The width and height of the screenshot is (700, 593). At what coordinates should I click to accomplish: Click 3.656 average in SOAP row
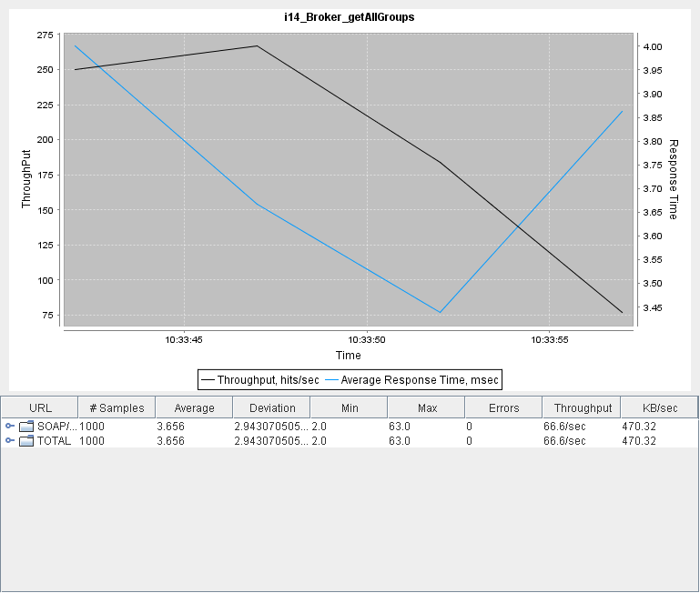pos(170,427)
